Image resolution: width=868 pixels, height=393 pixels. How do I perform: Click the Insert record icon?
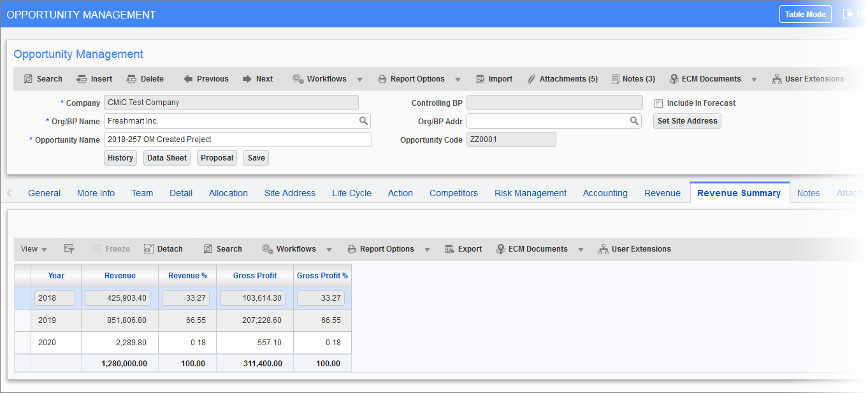tap(82, 79)
